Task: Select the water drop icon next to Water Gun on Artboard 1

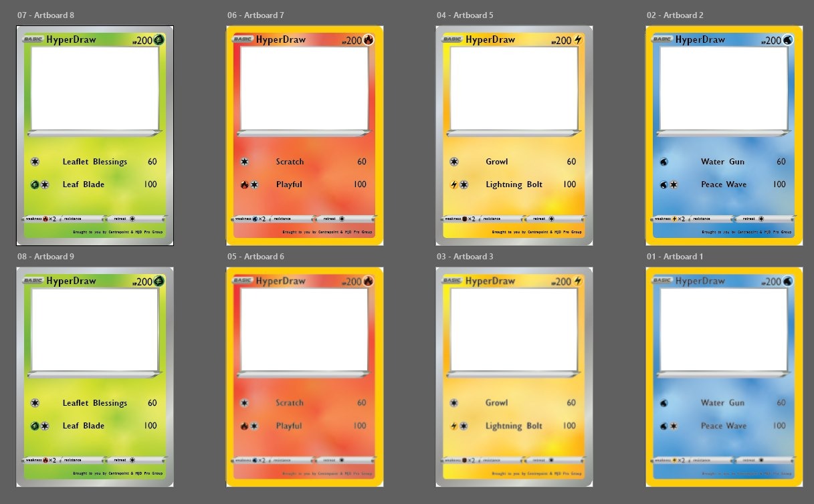Action: pyautogui.click(x=664, y=403)
